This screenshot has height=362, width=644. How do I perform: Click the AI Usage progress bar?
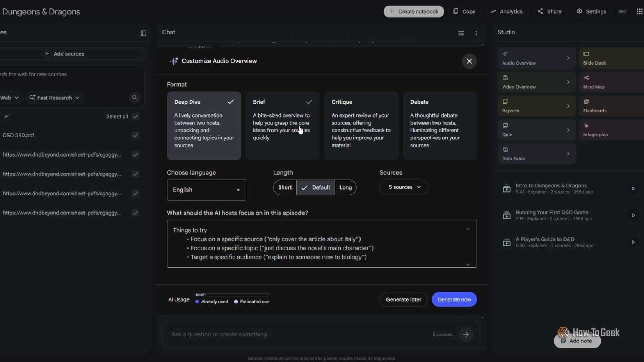click(232, 295)
